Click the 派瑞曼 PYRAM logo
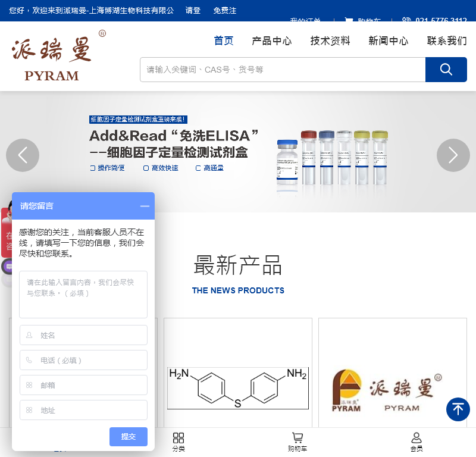 tap(58, 55)
